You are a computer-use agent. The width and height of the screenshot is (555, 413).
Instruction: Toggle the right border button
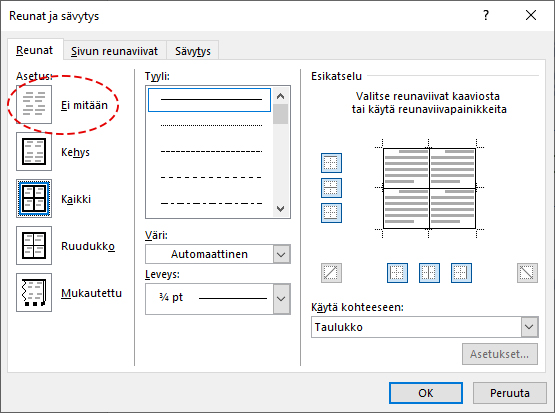[461, 273]
